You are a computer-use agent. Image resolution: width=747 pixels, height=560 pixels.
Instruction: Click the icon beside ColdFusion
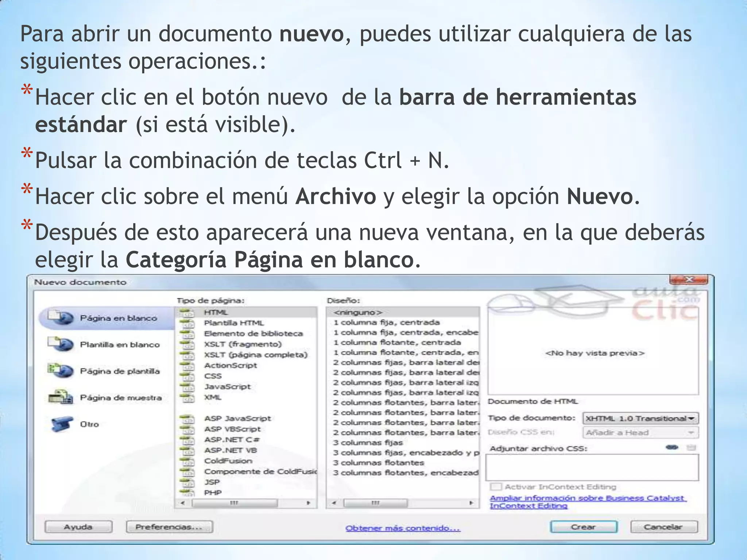point(187,461)
